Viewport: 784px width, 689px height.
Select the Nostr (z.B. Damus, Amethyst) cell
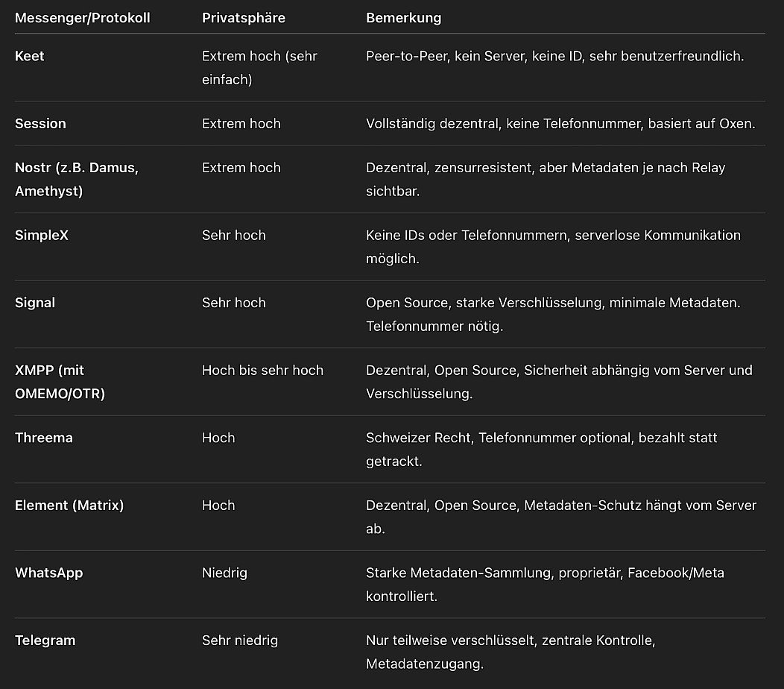(77, 179)
